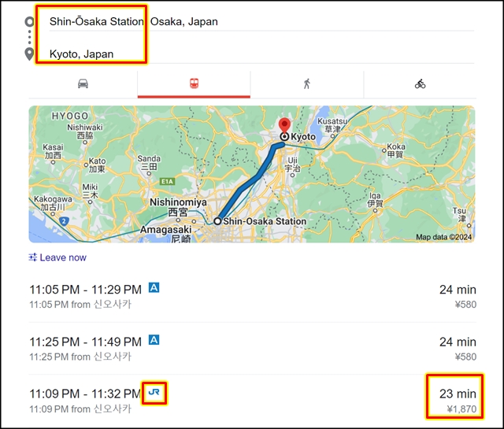Select the walking mode tab

(x=307, y=84)
